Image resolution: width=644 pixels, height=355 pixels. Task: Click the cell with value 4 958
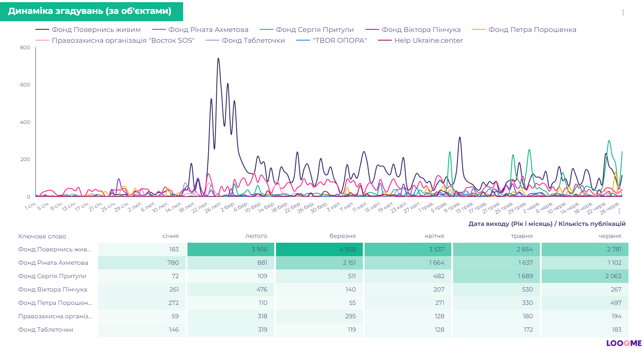coord(320,249)
